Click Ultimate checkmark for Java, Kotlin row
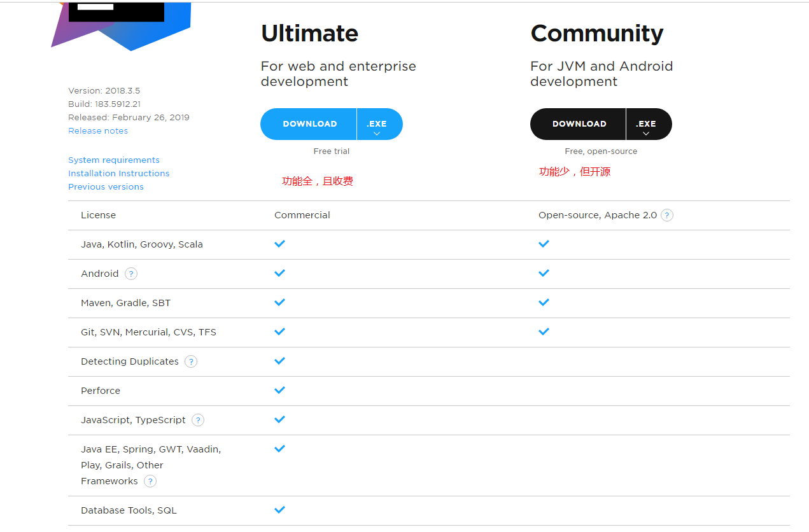809x532 pixels. point(279,244)
